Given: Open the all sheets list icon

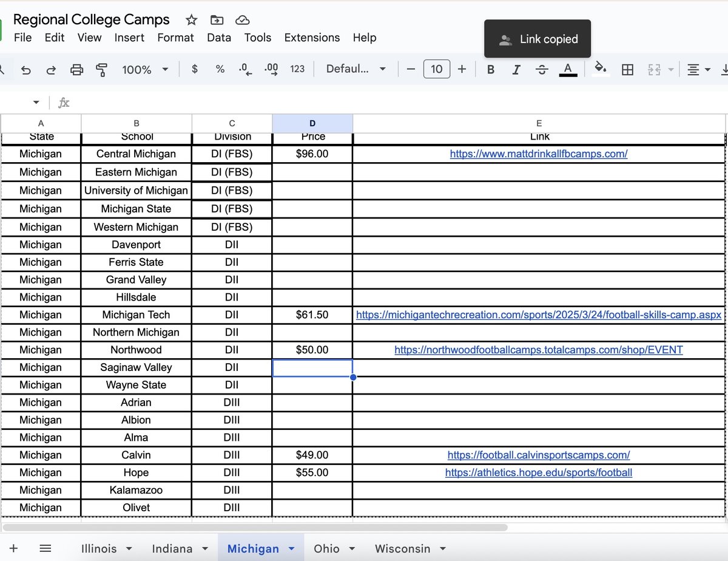Looking at the screenshot, I should [45, 548].
